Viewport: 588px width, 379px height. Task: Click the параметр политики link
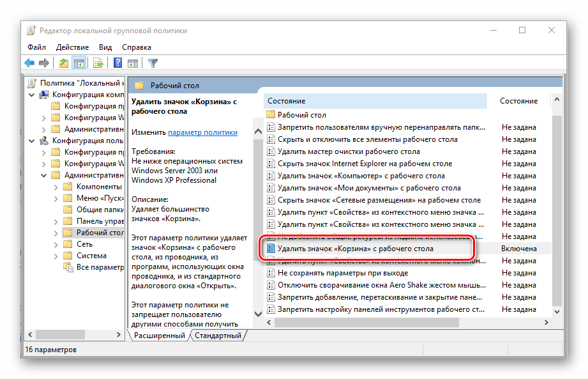click(x=202, y=132)
